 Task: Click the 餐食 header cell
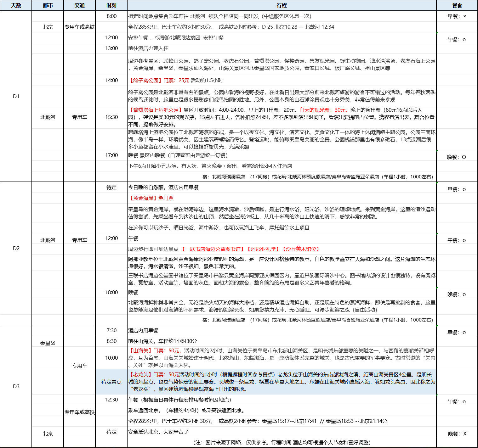(457, 5)
